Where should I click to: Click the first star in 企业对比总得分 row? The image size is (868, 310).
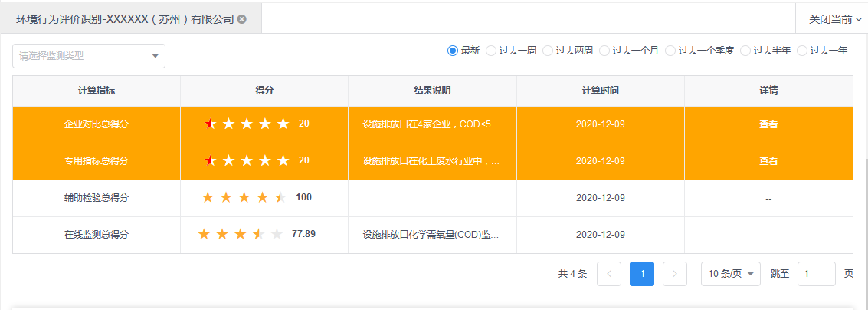[x=210, y=124]
